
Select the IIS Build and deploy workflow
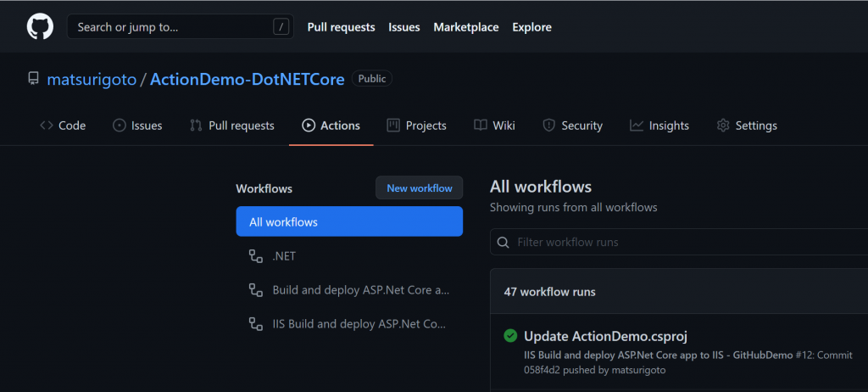(x=359, y=323)
